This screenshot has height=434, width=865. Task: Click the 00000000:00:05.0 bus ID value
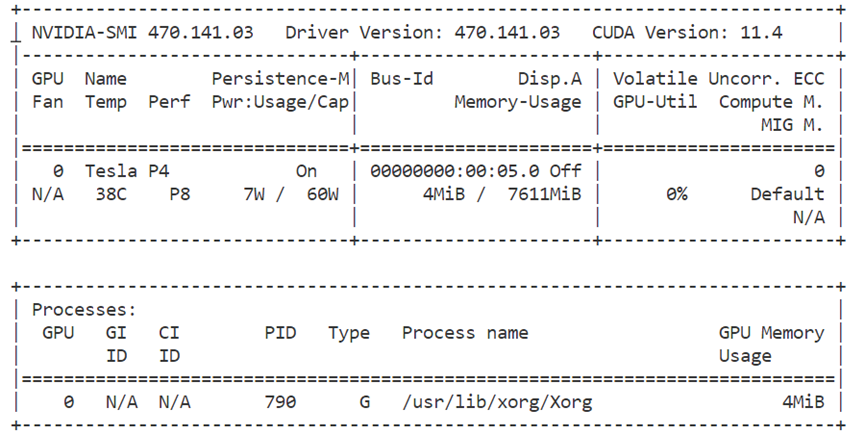pyautogui.click(x=456, y=171)
